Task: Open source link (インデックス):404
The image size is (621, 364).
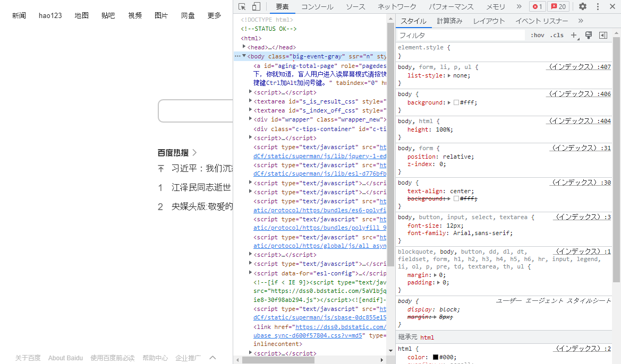Action: pyautogui.click(x=579, y=120)
